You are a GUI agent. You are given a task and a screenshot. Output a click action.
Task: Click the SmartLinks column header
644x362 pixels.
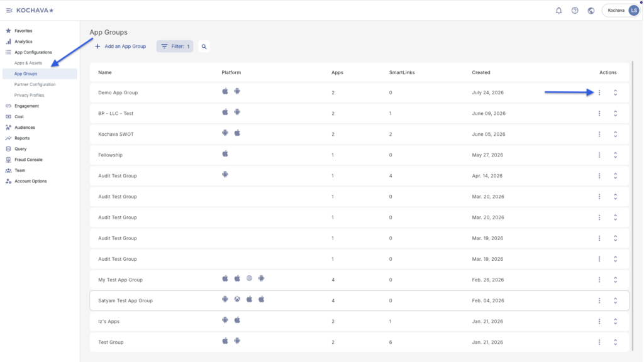[402, 73]
